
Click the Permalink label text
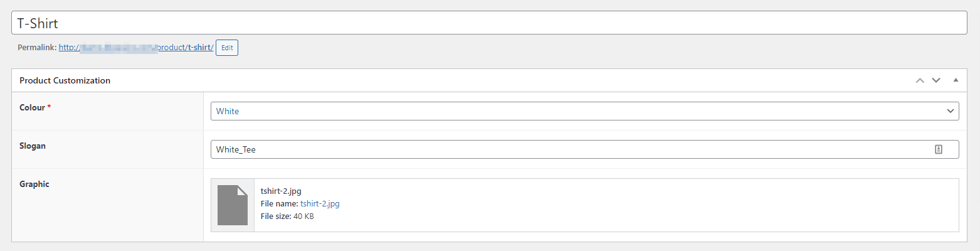[x=37, y=48]
